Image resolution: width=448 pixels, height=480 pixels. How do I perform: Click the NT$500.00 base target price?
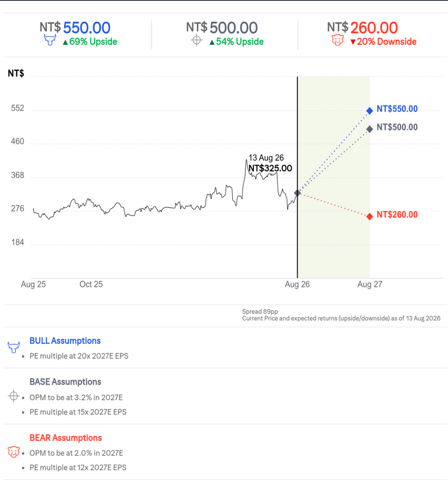coord(222,28)
